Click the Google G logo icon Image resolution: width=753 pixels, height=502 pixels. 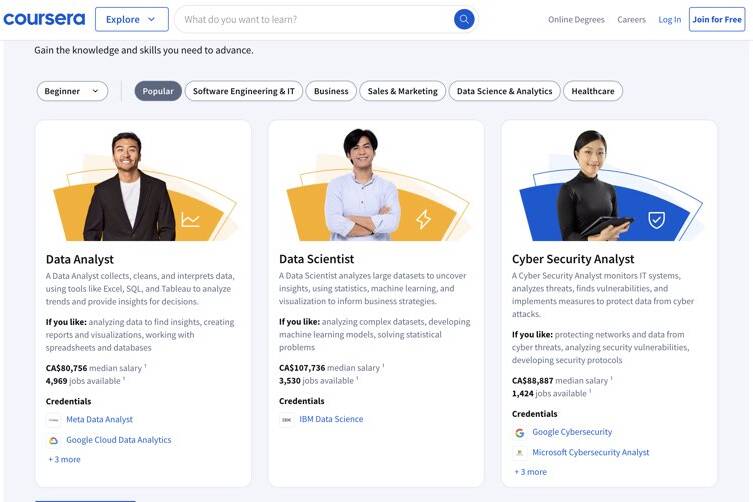520,433
